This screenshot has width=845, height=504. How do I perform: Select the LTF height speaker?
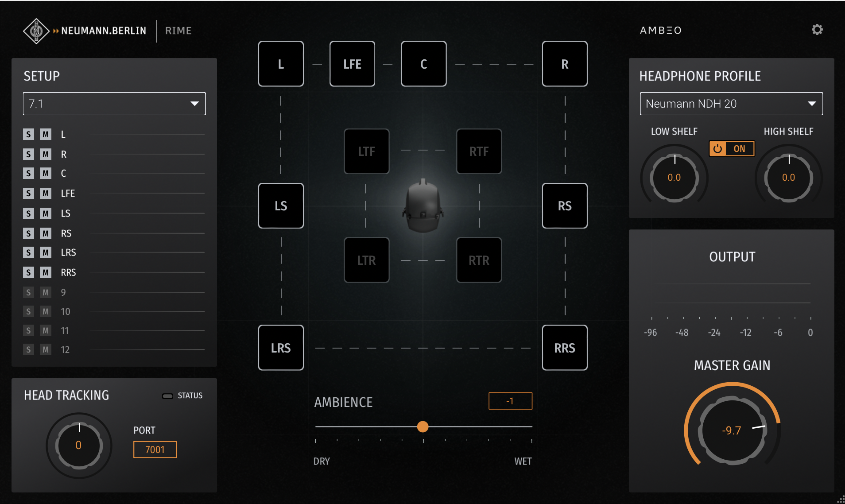point(366,151)
